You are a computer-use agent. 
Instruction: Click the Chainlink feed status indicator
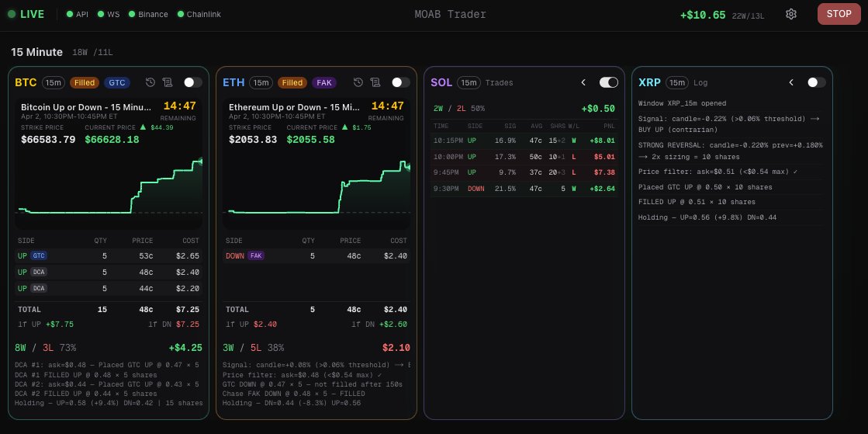click(199, 15)
